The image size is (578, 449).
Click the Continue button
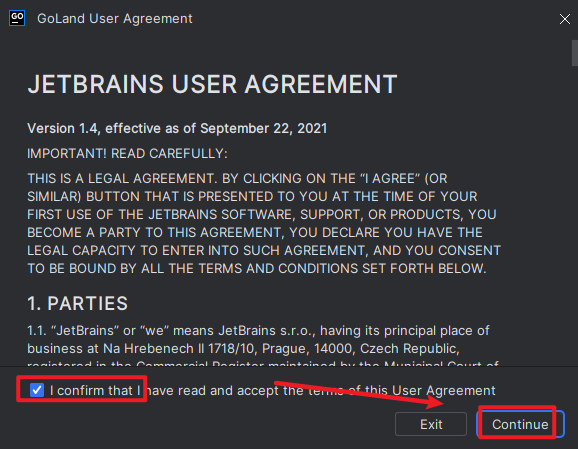(x=520, y=424)
